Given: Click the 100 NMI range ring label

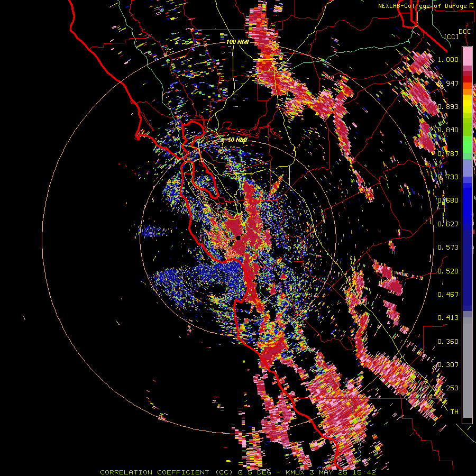Looking at the screenshot, I should [x=237, y=42].
